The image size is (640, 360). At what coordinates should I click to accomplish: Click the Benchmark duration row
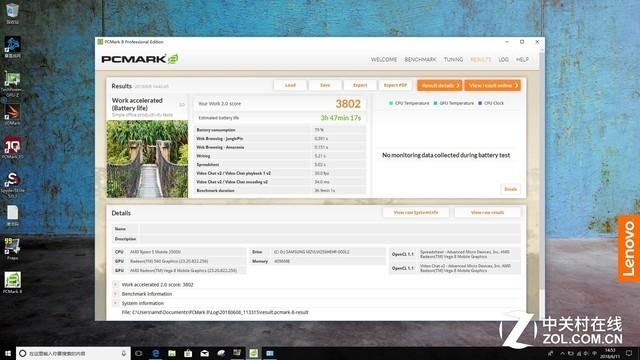[280, 191]
